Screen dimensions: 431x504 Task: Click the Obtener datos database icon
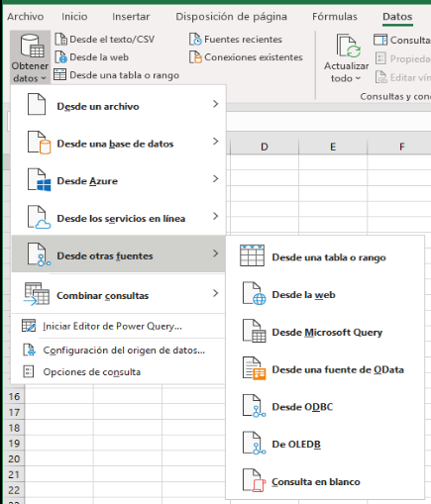click(x=32, y=47)
